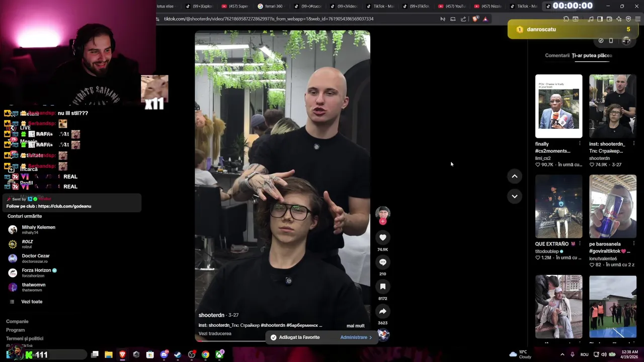This screenshot has height=362, width=644.
Task: Open pe barosanela Red Bull video thumbnail
Action: pyautogui.click(x=612, y=206)
